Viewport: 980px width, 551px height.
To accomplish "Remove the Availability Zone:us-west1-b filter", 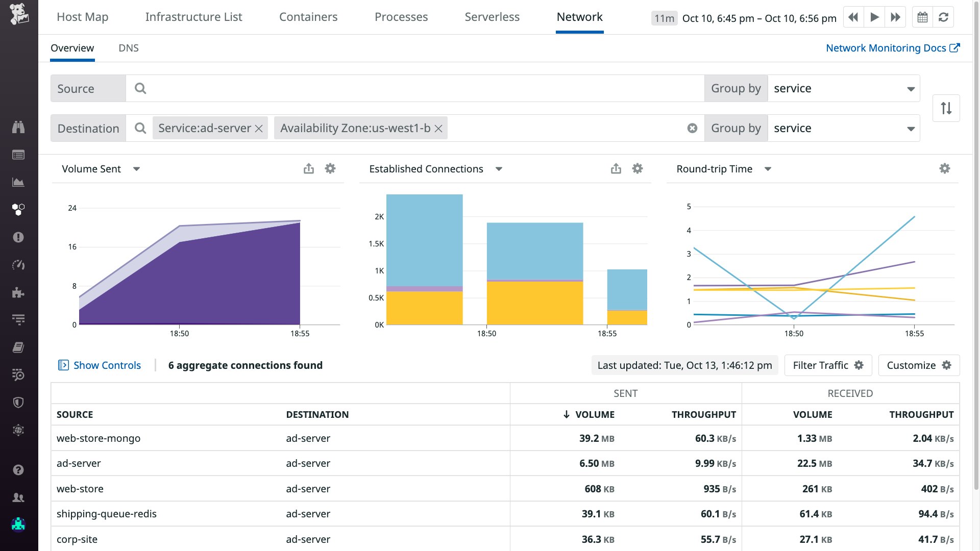I will coord(438,129).
